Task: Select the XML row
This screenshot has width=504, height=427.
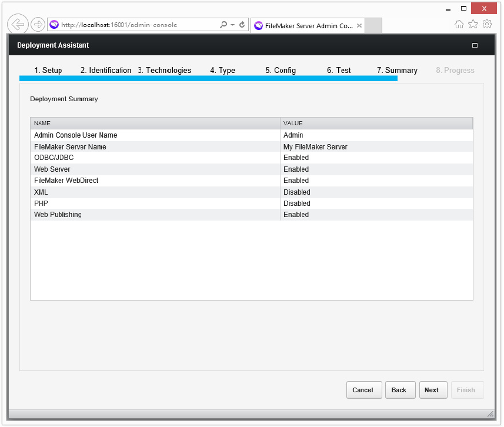Action: [252, 192]
